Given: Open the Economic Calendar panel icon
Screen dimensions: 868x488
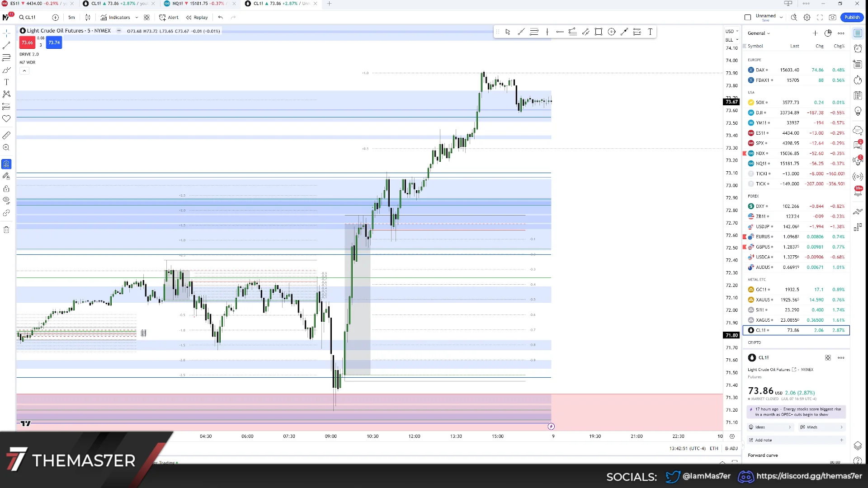Looking at the screenshot, I should coord(858,95).
